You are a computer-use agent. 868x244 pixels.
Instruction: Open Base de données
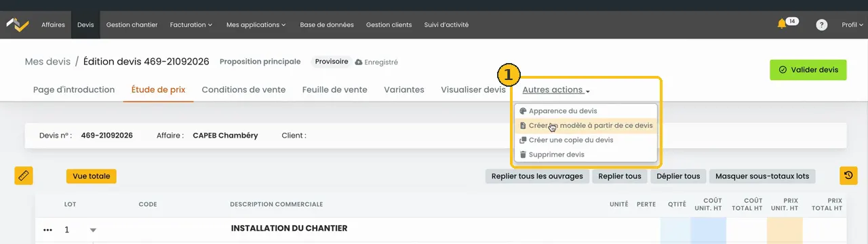pyautogui.click(x=327, y=24)
